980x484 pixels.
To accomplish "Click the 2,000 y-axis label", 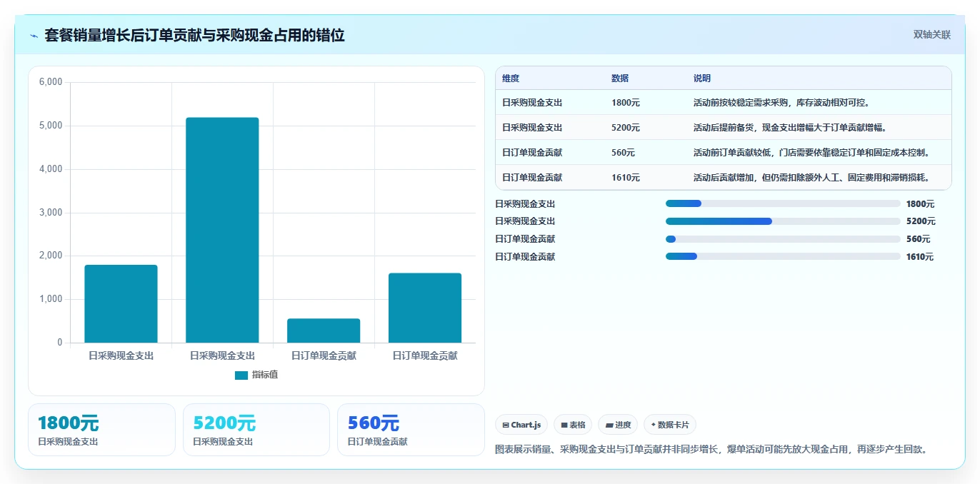I will (x=50, y=256).
